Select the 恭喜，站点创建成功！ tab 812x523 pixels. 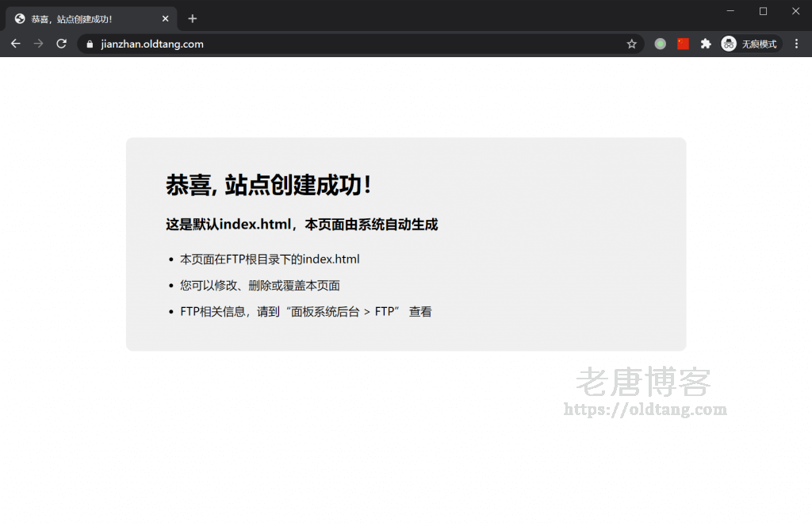tap(79, 19)
